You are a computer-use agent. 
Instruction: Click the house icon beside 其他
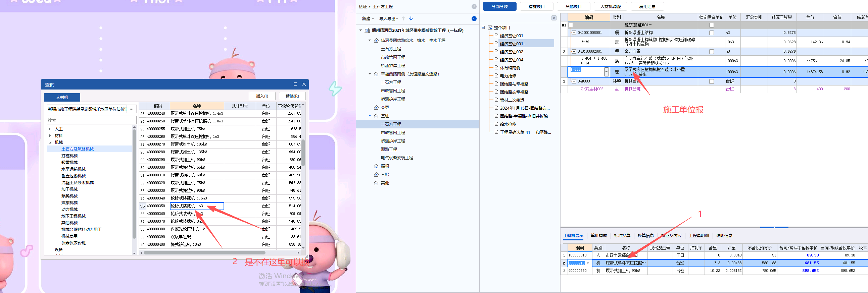pos(376,183)
